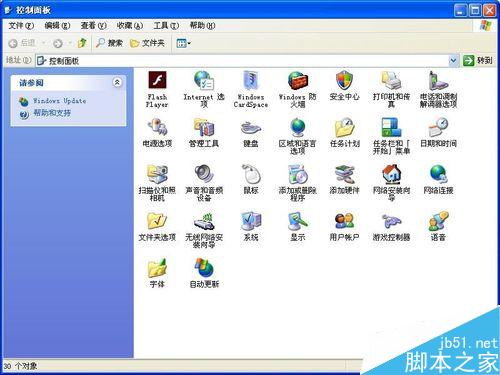
Task: Open 声音和音频设备 speaker icon
Action: point(204,174)
